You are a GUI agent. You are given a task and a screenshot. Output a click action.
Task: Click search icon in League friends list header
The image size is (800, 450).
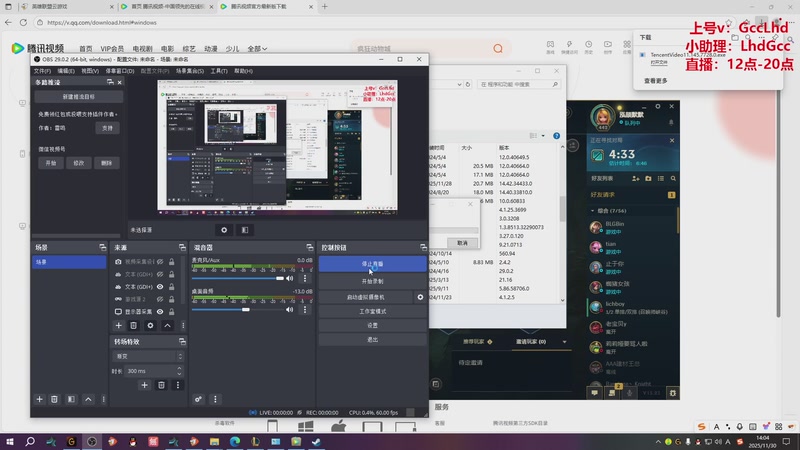coord(673,179)
